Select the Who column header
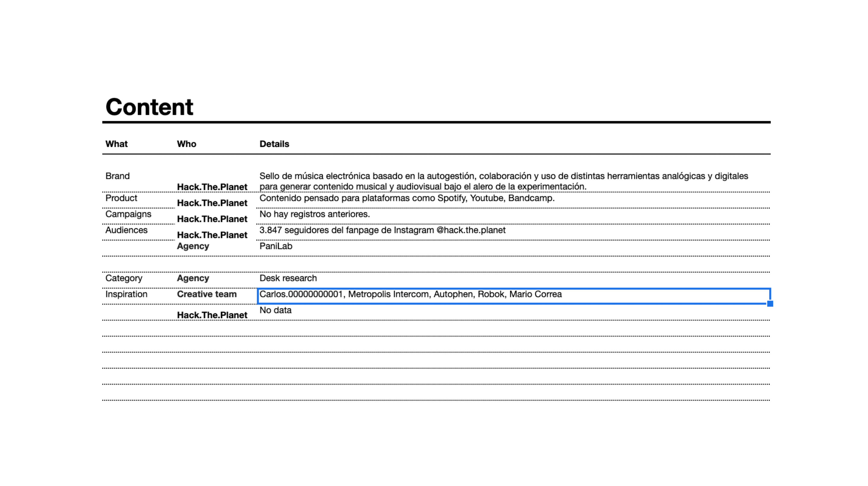868x486 pixels. click(186, 144)
